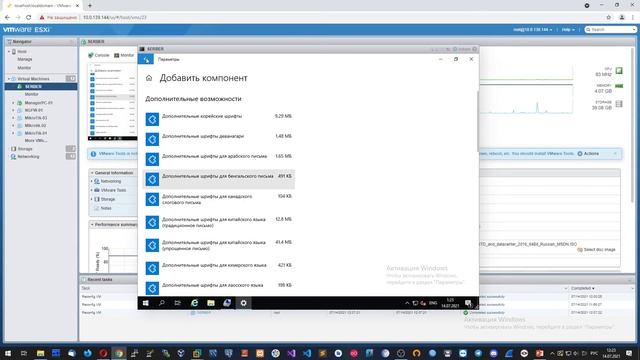Click More VMs... link in Navigator
Viewport: 640px width, 360px height.
pyautogui.click(x=36, y=141)
